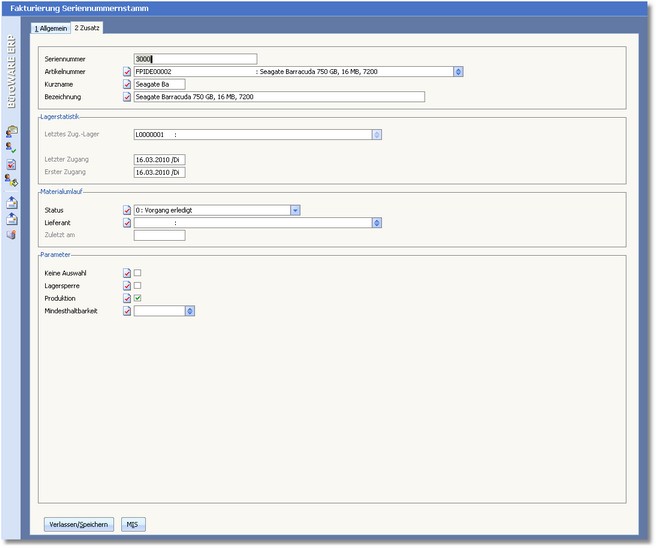Switch to the Allgemein tab

[50, 28]
